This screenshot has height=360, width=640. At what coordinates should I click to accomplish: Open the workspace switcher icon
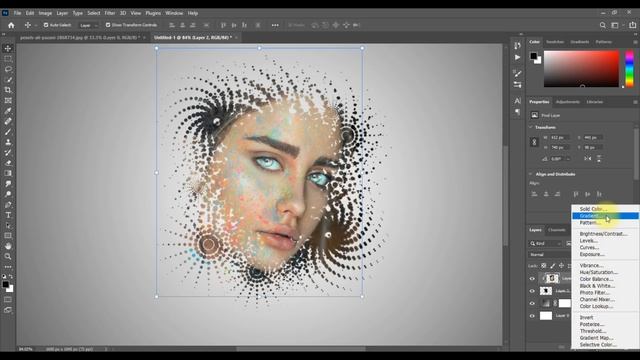click(615, 25)
